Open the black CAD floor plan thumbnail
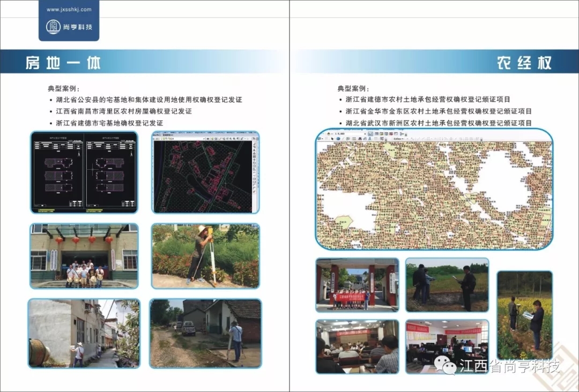The width and height of the screenshot is (579, 392). [84, 172]
